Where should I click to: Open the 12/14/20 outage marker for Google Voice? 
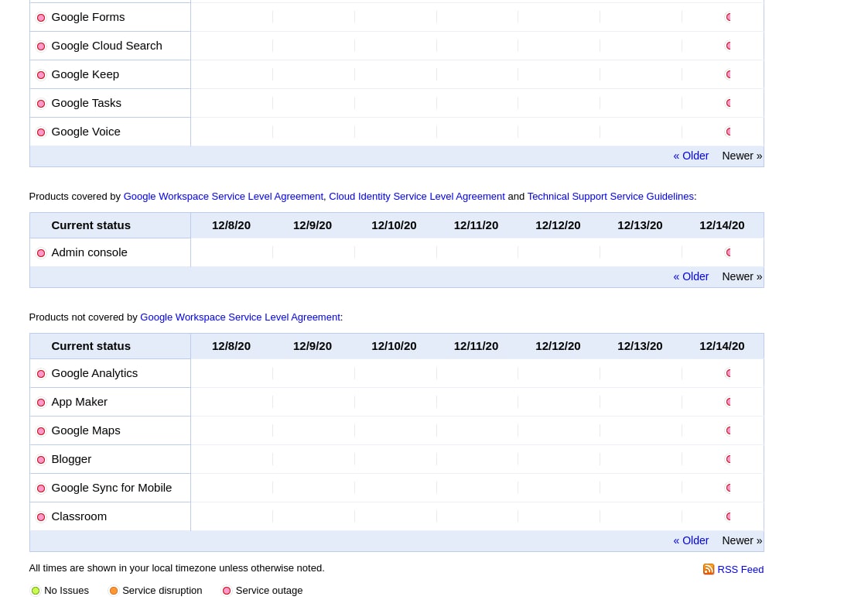[729, 132]
